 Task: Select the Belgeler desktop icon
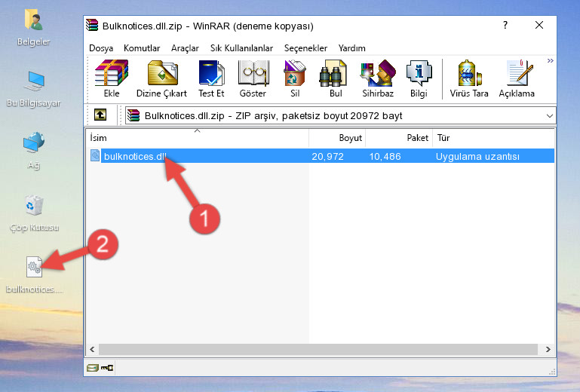34,27
